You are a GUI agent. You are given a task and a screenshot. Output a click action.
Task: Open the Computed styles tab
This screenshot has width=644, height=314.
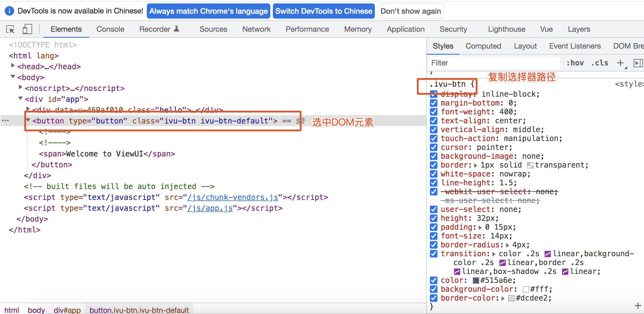483,46
